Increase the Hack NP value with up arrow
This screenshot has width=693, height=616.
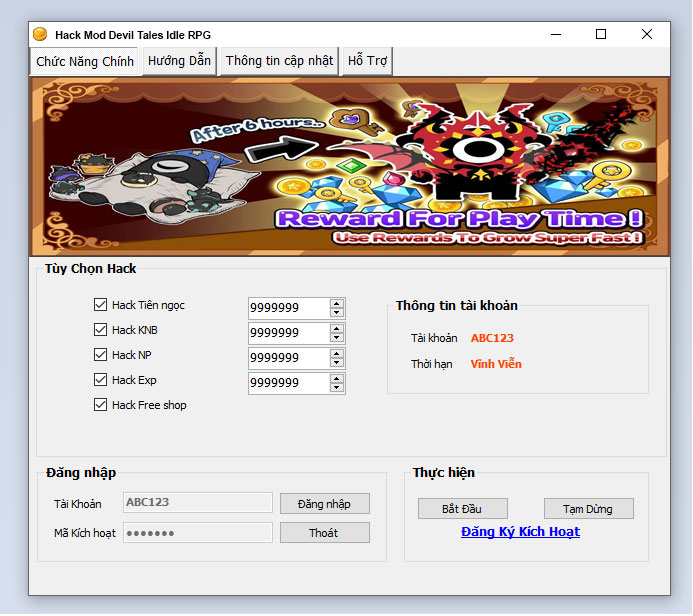pyautogui.click(x=337, y=354)
